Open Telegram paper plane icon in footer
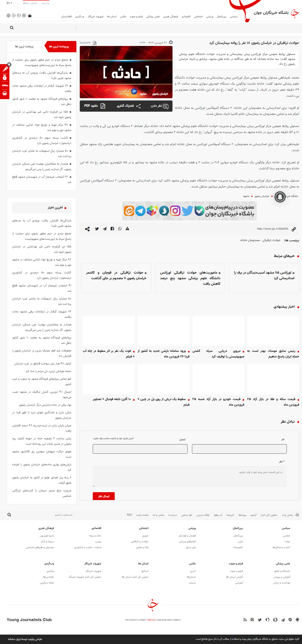Viewport: 302px width, 644px height. point(283,620)
